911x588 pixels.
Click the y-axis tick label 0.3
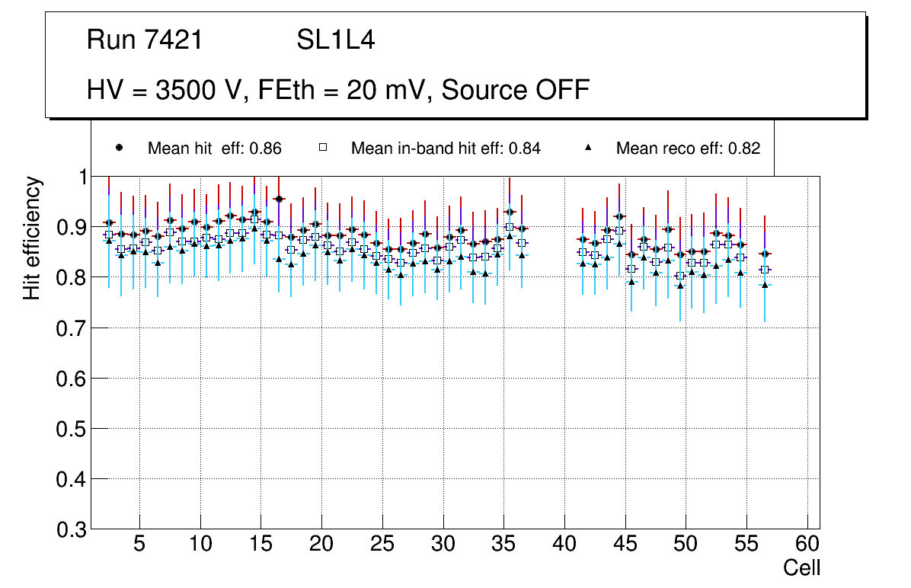pyautogui.click(x=69, y=530)
